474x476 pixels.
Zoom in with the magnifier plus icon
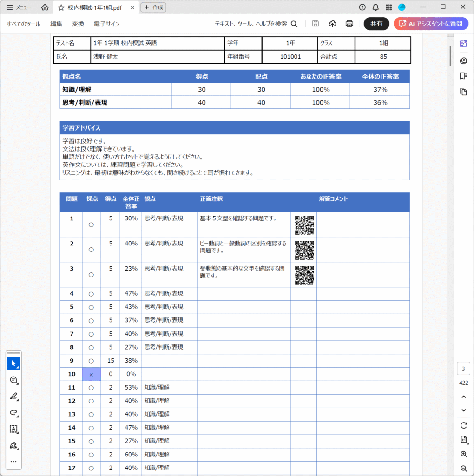pyautogui.click(x=463, y=454)
